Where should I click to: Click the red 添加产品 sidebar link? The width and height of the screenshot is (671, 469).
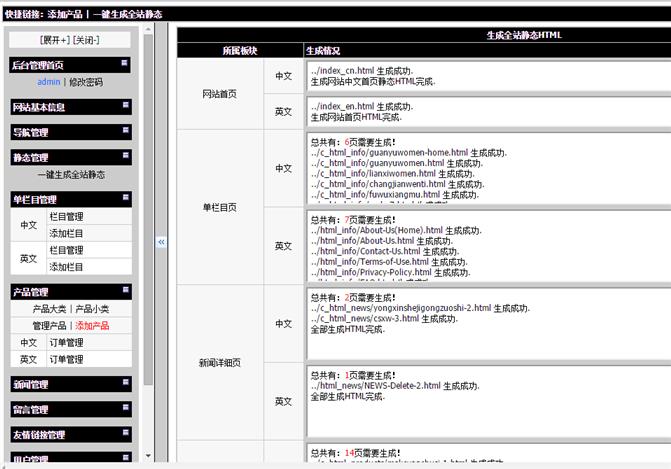[92, 326]
